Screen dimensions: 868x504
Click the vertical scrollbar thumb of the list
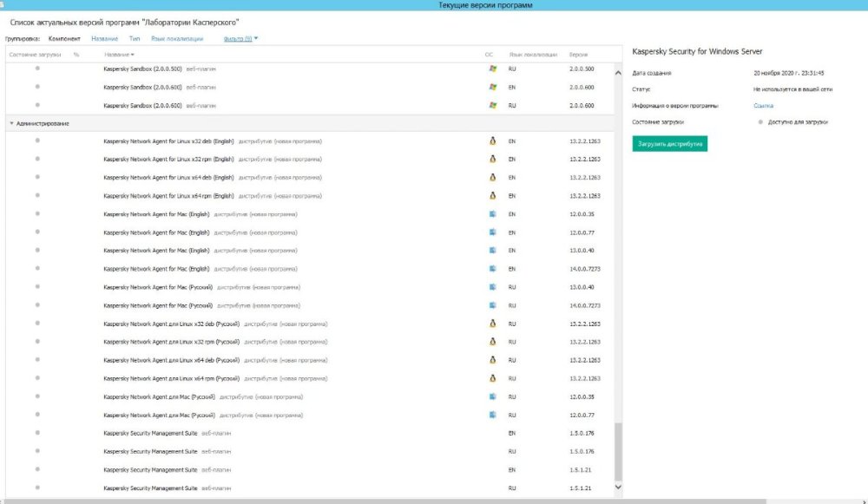[618, 452]
